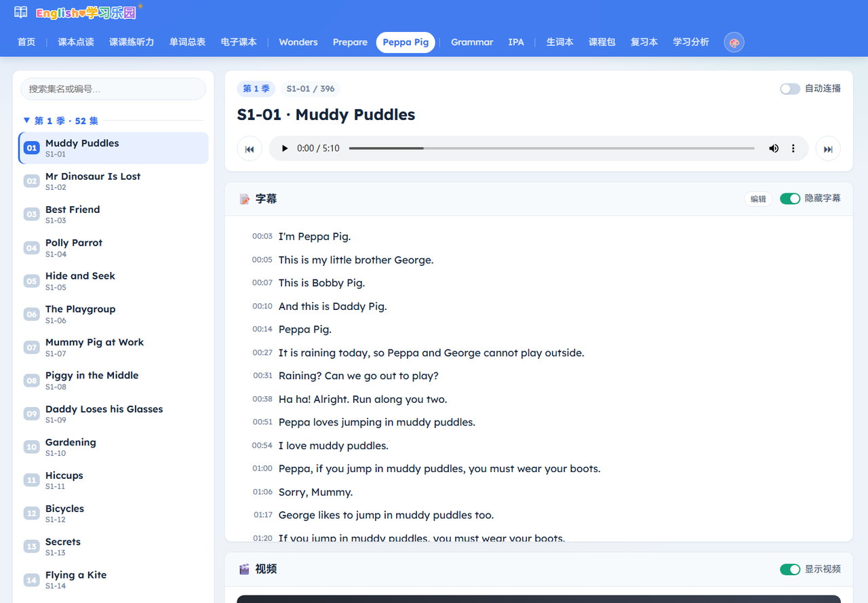The width and height of the screenshot is (868, 603).
Task: Go to the 首页 home tab
Action: tap(26, 42)
